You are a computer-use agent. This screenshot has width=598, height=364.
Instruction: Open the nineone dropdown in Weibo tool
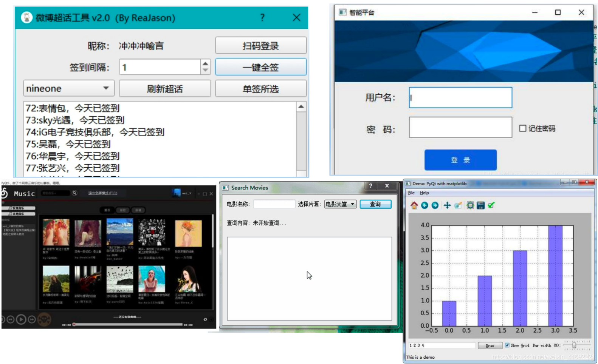[x=69, y=88]
